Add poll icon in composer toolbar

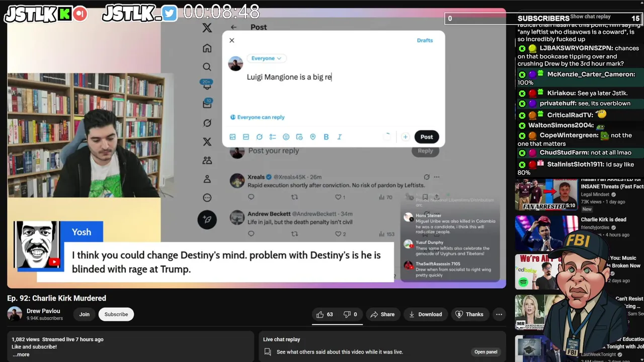point(273,137)
